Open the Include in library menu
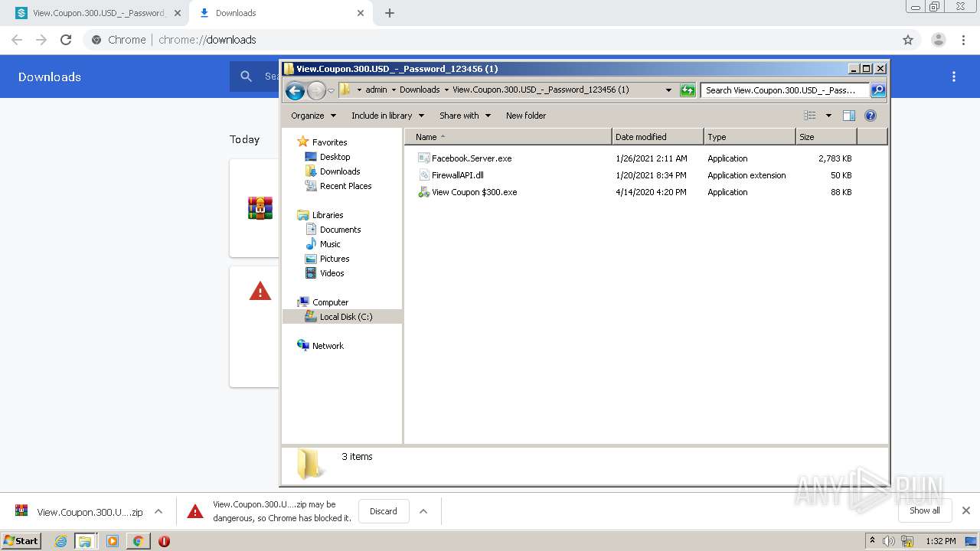This screenshot has height=551, width=980. (x=387, y=116)
